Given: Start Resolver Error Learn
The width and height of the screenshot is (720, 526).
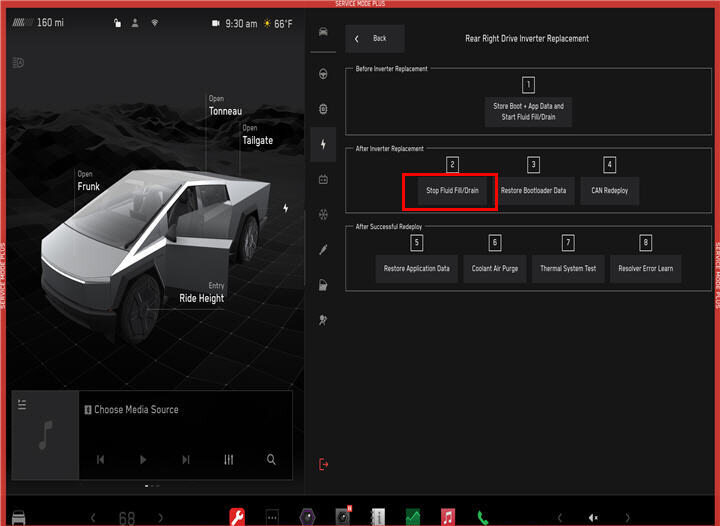Looking at the screenshot, I should coord(646,269).
